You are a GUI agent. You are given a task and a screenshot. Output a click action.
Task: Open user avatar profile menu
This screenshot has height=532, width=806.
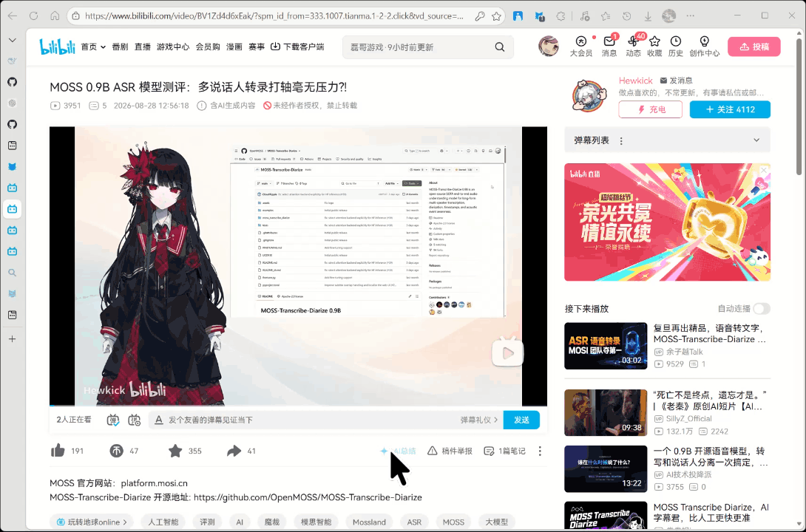(x=549, y=47)
